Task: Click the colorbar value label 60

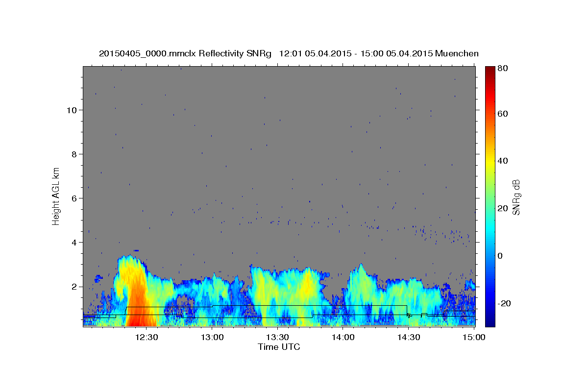Action: (x=502, y=114)
